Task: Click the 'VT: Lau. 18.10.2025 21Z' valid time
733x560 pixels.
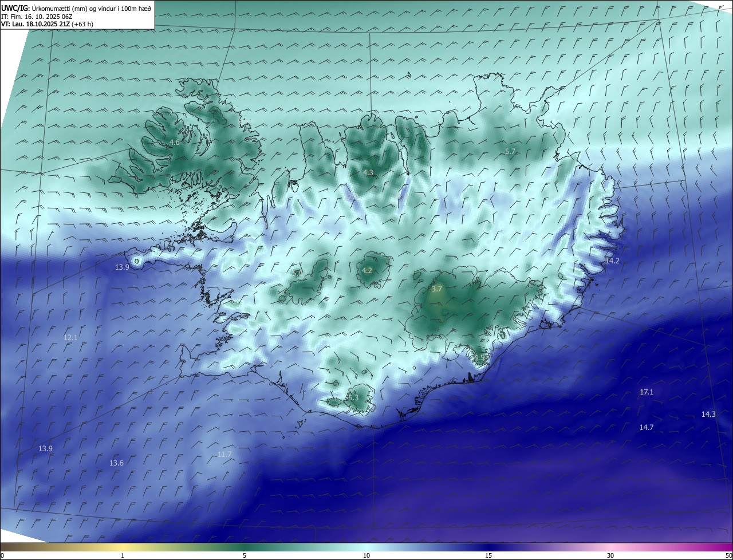Action: pyautogui.click(x=36, y=24)
